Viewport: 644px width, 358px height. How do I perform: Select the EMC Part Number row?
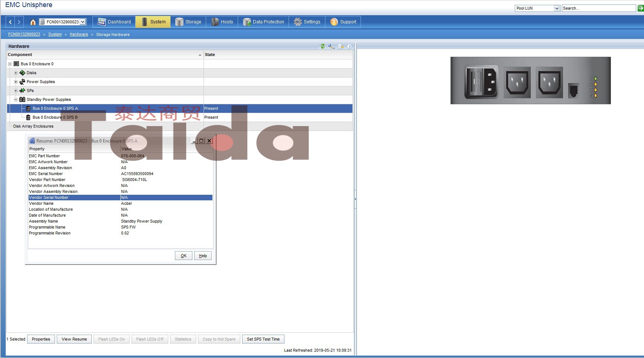pyautogui.click(x=120, y=156)
